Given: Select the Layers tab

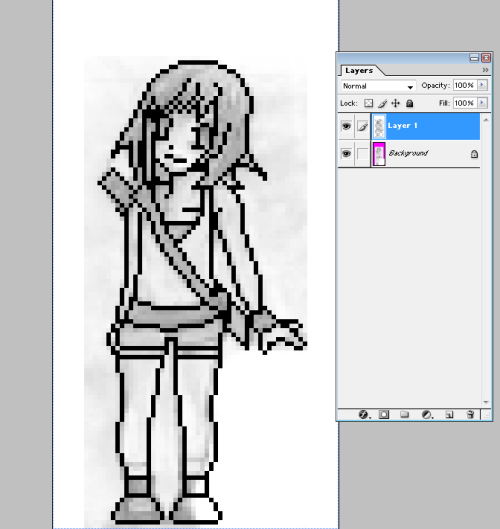Looking at the screenshot, I should 359,71.
